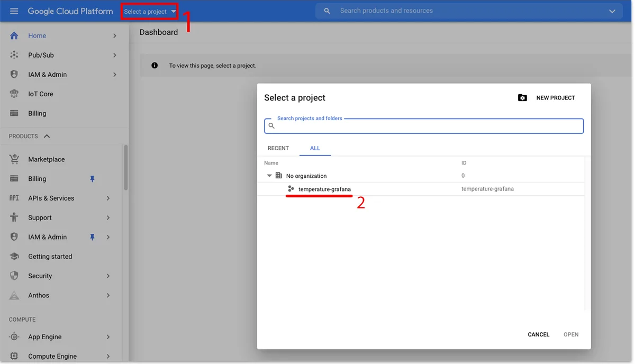Image resolution: width=635 pixels, height=364 pixels.
Task: Click the Compute Engine chip icon
Action: coord(14,356)
